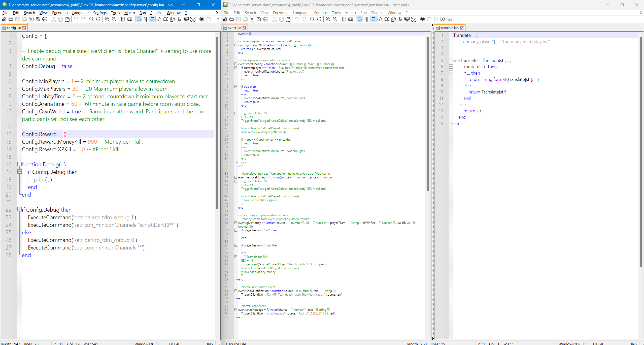Viewport: 644px width, 345px height.
Task: Zoom in using the magnifier plus icon
Action: pyautogui.click(x=107, y=19)
